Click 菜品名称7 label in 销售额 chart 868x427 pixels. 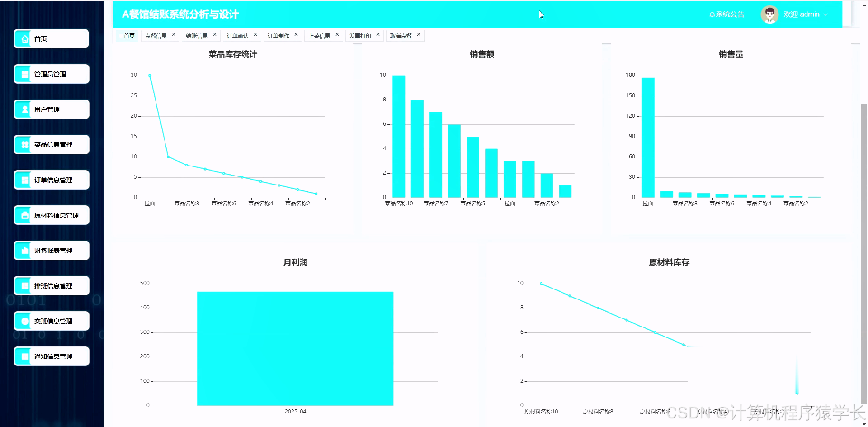tap(436, 204)
